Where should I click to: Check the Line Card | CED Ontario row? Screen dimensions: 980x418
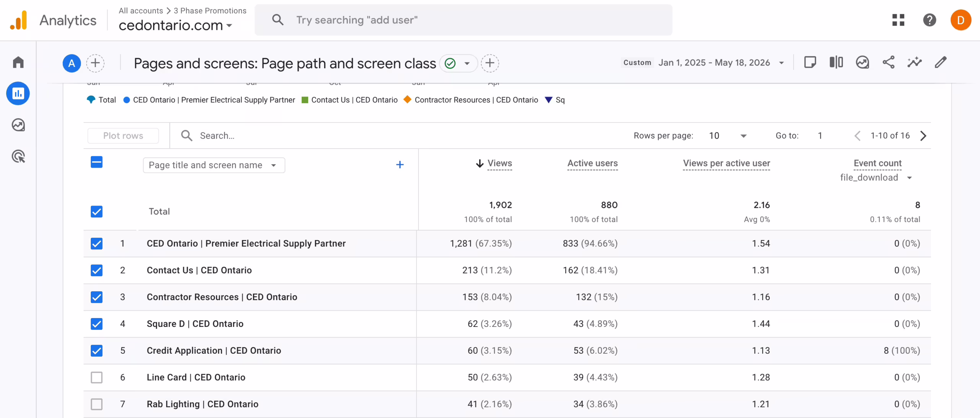click(x=96, y=377)
